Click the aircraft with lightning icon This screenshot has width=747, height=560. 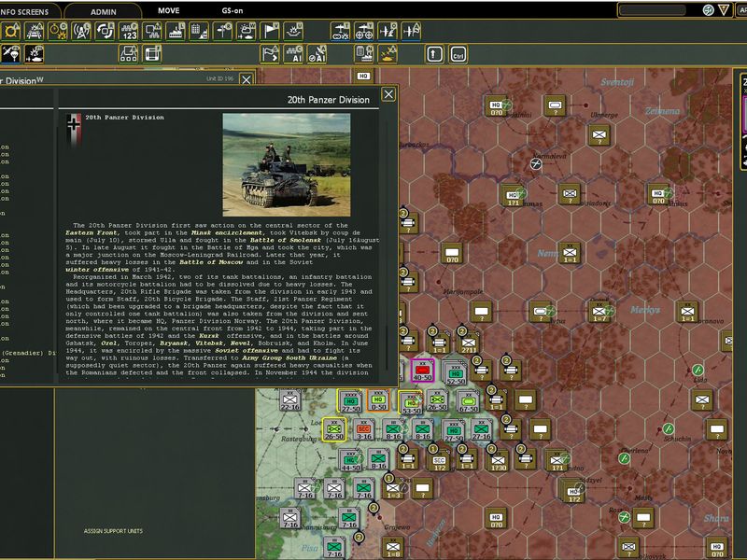pos(388,31)
